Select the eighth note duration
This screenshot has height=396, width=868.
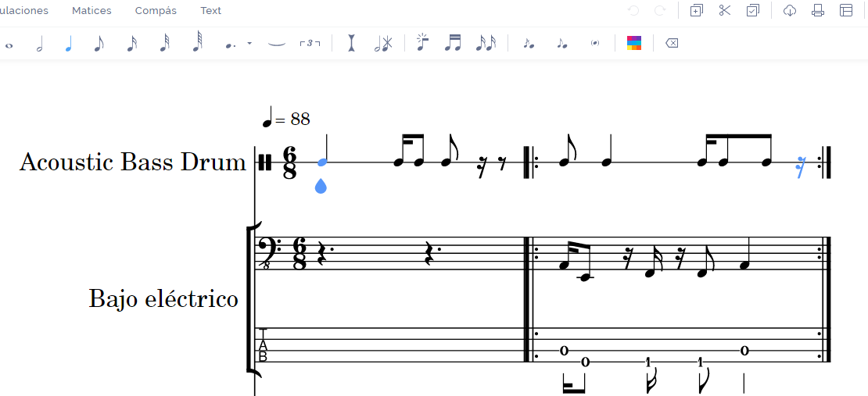[99, 44]
